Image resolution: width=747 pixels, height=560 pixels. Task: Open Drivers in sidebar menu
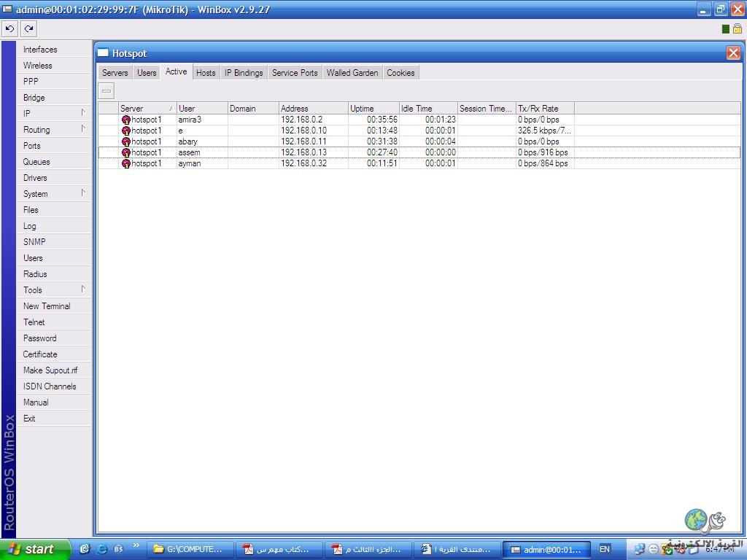(x=54, y=178)
